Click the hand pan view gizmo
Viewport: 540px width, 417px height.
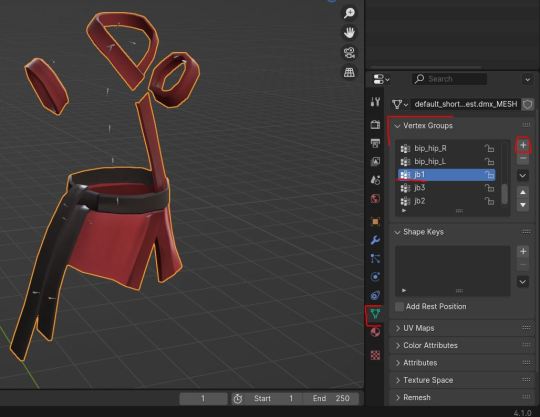(349, 33)
